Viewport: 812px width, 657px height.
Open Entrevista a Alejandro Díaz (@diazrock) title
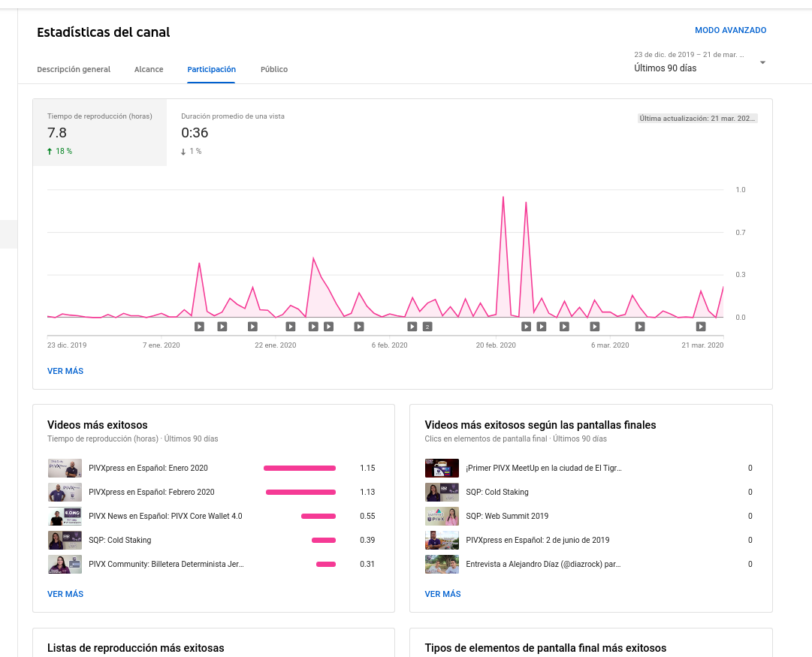tap(543, 565)
